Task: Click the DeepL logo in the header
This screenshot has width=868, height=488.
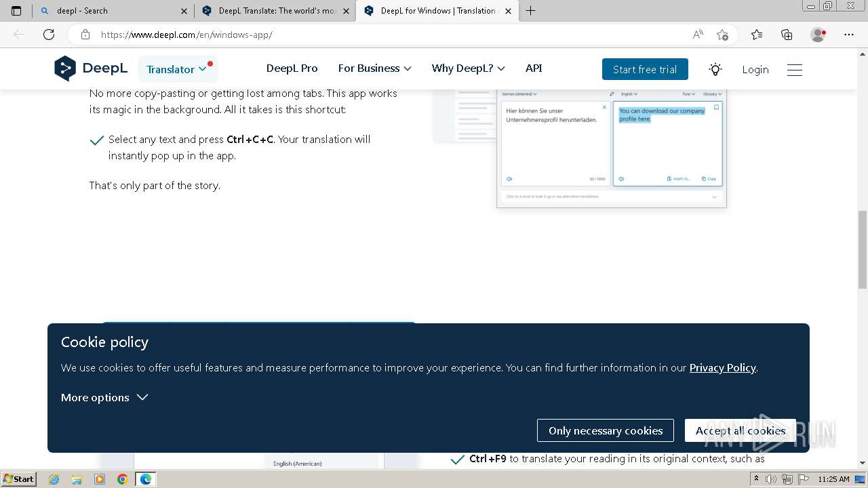Action: (91, 68)
